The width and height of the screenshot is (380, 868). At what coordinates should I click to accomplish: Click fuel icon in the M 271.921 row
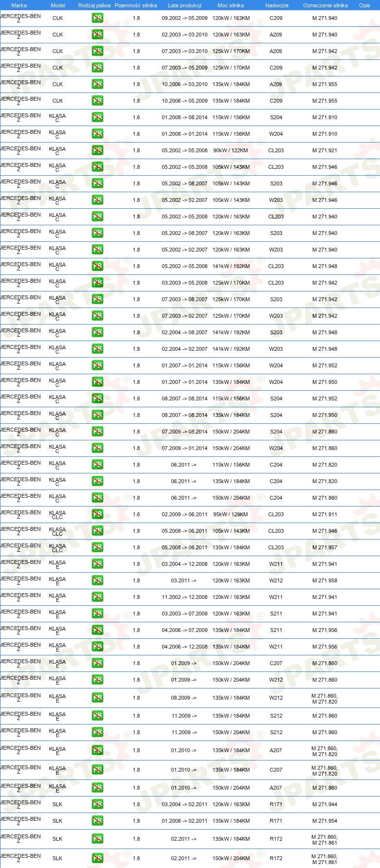point(98,151)
